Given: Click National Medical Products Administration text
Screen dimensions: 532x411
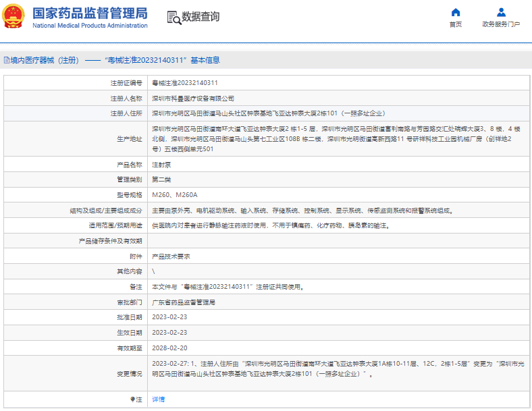Looking at the screenshot, I should [90, 26].
